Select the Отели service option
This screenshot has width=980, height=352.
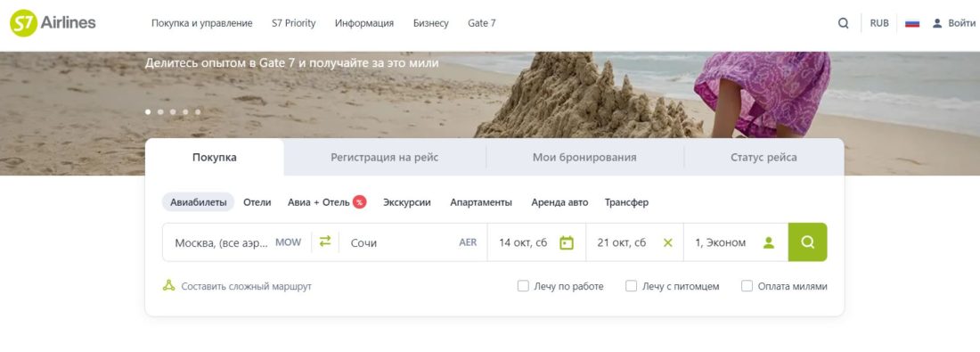click(257, 202)
